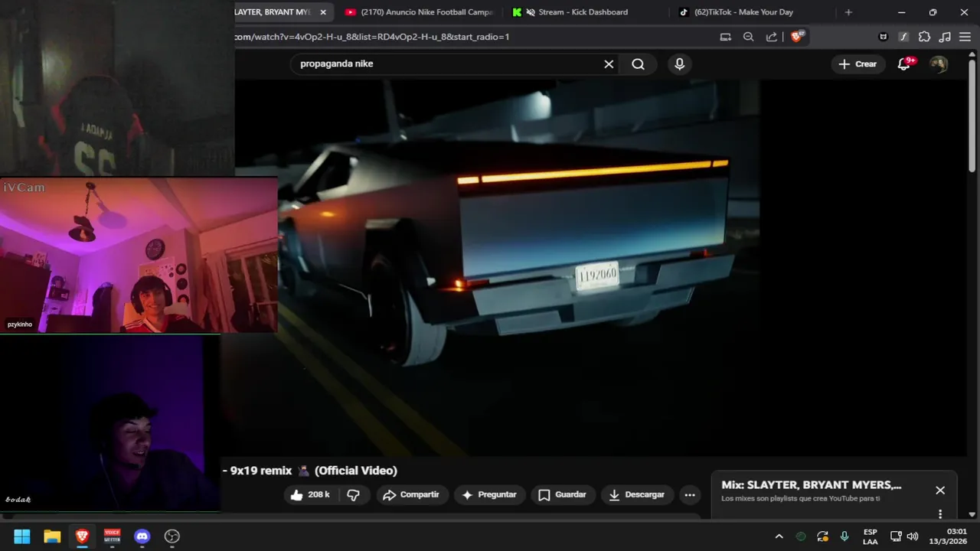Switch to the Anuncio Nike Football tab
Screen dimensions: 980x551
[x=418, y=12]
